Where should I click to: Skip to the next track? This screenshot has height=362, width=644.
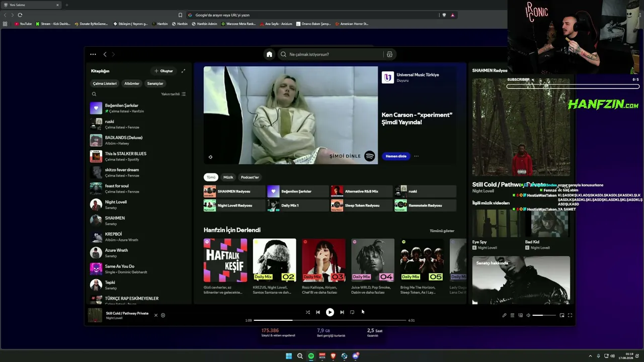point(342,312)
